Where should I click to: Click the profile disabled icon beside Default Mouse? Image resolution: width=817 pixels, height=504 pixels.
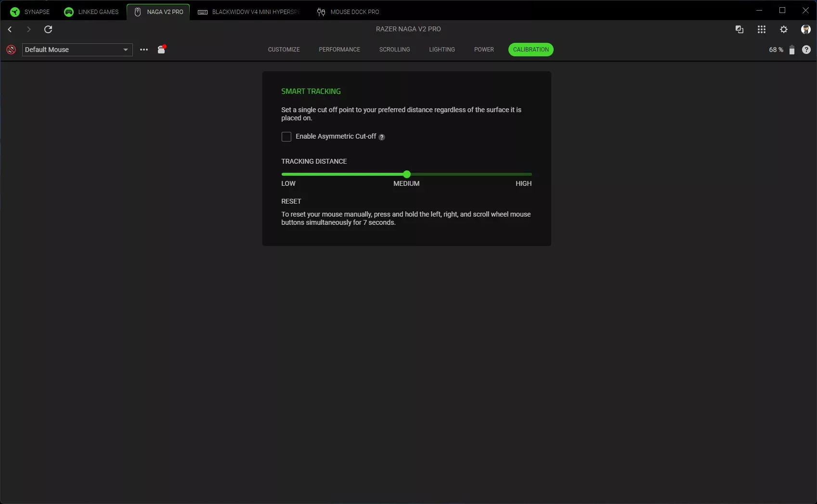pyautogui.click(x=11, y=50)
